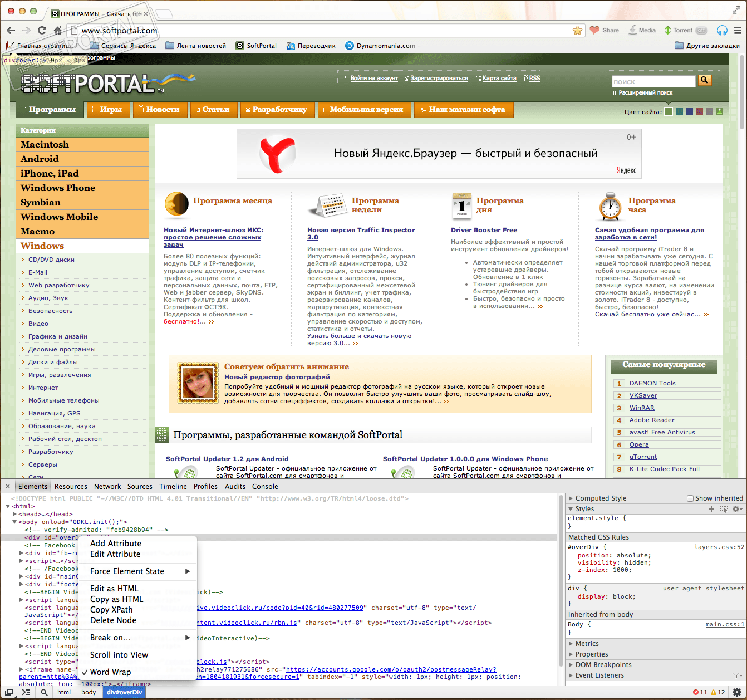Click the yellow warning count indicator
Screen dimensions: 747x700
click(x=717, y=692)
